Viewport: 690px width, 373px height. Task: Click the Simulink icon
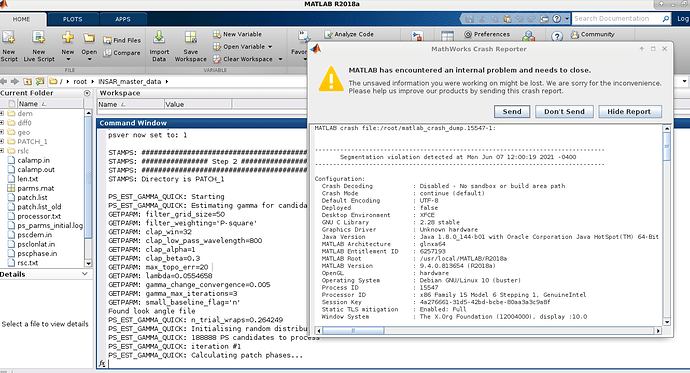(x=417, y=36)
